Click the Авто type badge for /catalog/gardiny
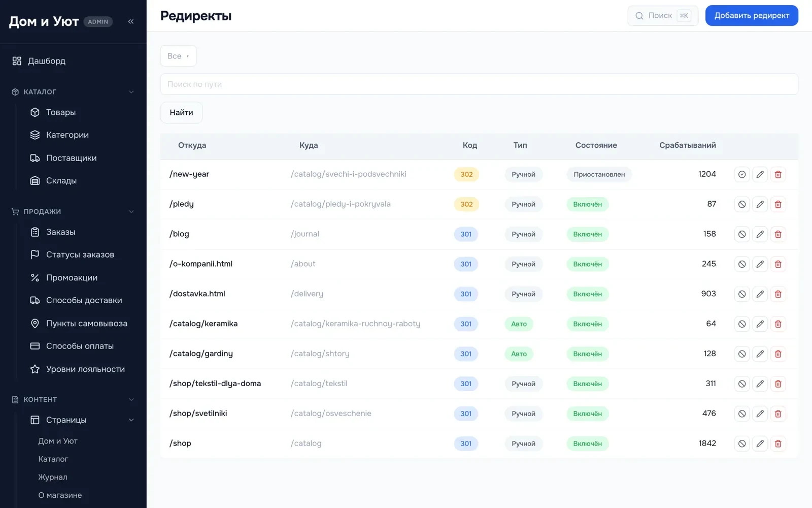 (519, 354)
